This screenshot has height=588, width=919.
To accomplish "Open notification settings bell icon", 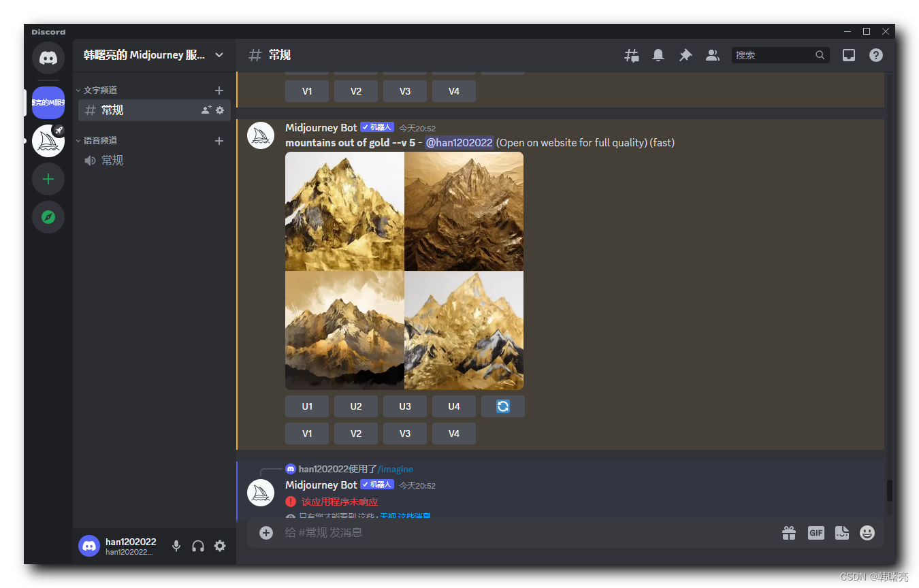I will click(658, 55).
